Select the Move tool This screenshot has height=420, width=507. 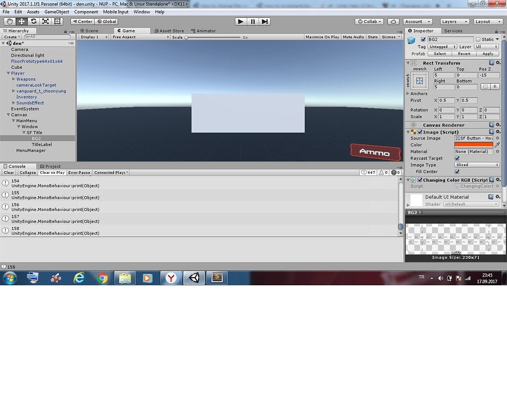pyautogui.click(x=21, y=21)
